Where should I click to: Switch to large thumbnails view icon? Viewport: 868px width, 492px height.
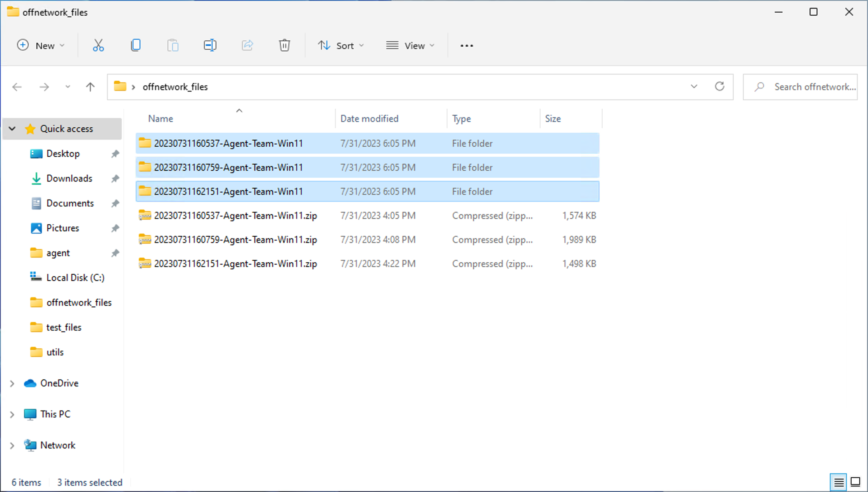pos(856,482)
